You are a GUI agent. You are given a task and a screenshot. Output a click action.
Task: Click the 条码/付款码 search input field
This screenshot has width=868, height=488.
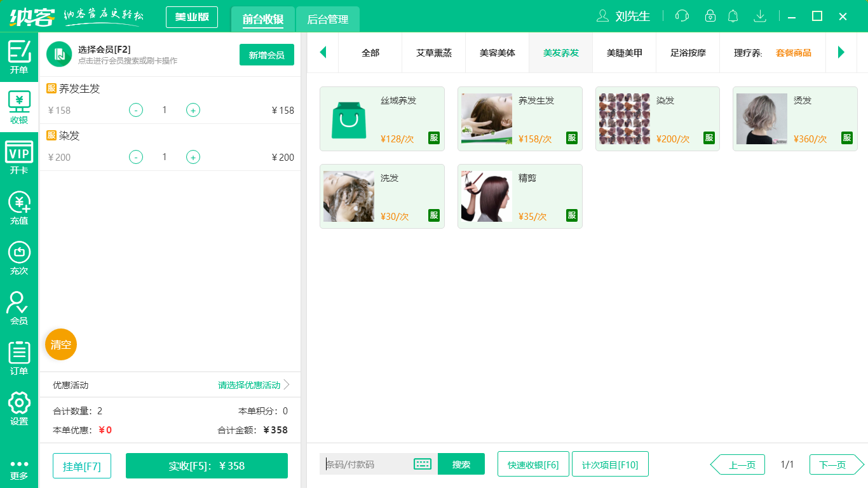[369, 464]
